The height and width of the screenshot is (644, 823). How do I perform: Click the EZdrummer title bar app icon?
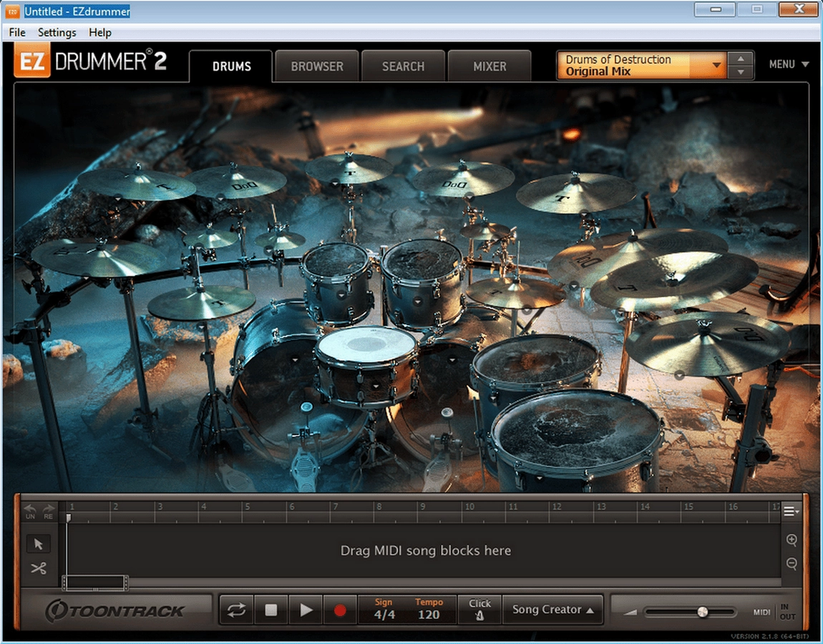coord(13,11)
